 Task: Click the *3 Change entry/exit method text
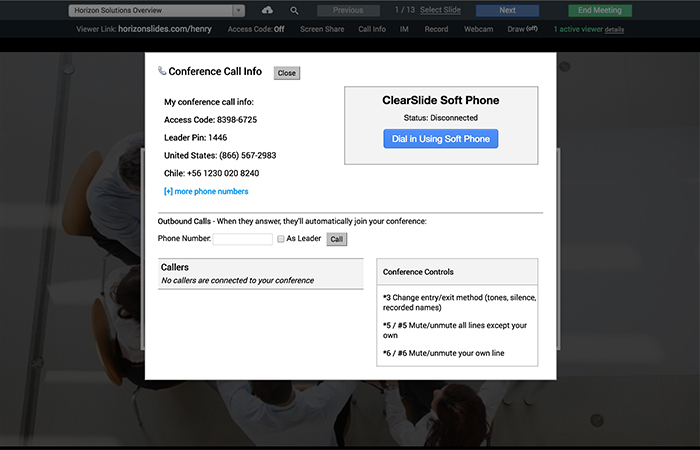(x=459, y=302)
